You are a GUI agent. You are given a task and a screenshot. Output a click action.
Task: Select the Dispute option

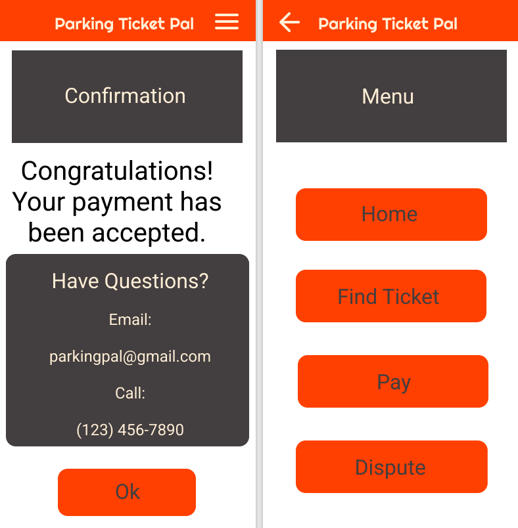pyautogui.click(x=391, y=467)
